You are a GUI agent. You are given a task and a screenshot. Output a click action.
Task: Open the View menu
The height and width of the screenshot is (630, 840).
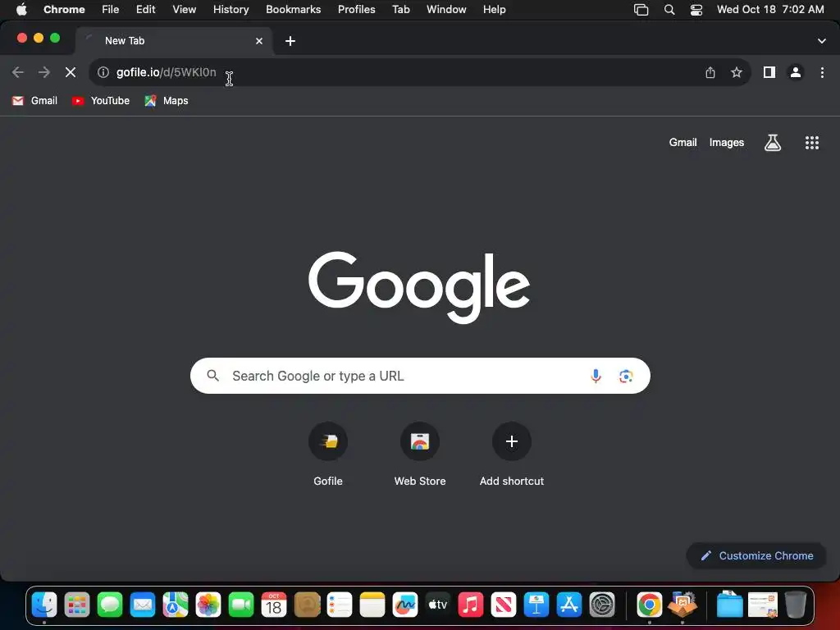[x=184, y=10]
